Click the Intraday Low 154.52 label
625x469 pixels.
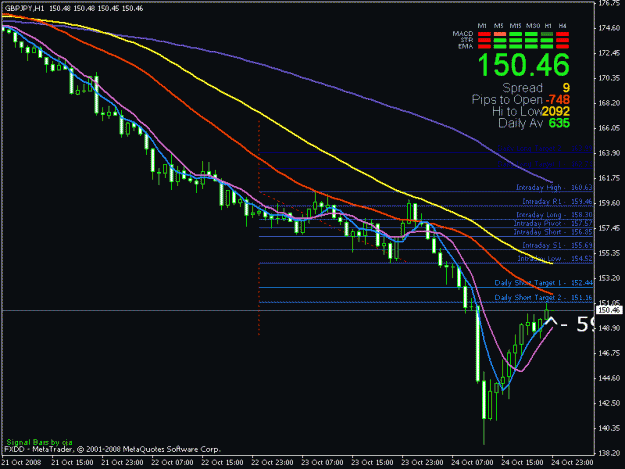click(x=555, y=259)
